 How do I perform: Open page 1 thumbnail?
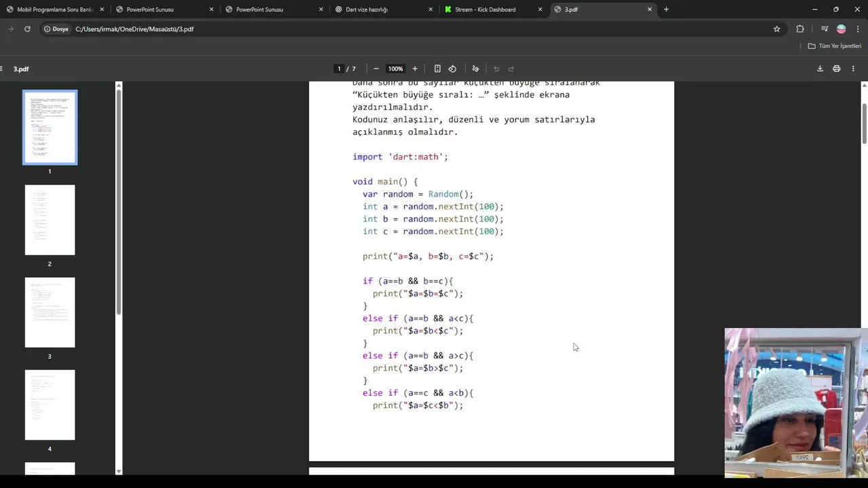50,127
